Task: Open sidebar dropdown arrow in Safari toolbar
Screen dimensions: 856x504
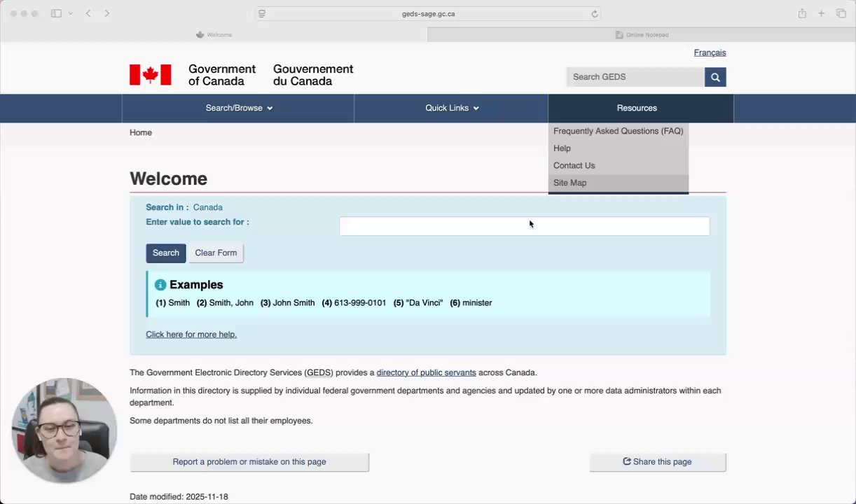Action: tap(70, 13)
